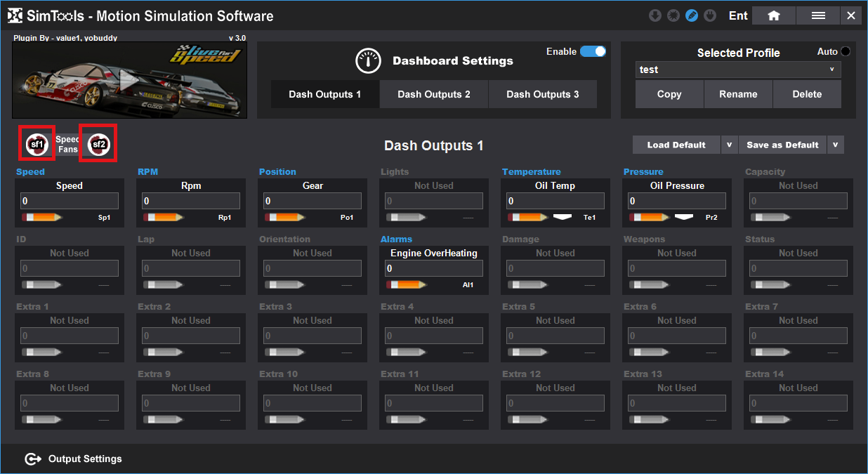Click the white toggle shape beside Te1
868x474 pixels.
[563, 217]
